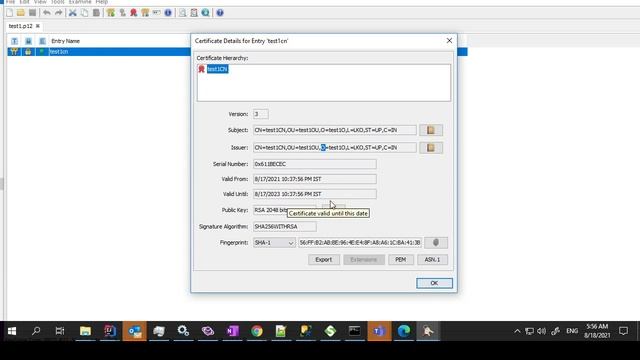Open the Examine menu

tap(80, 2)
